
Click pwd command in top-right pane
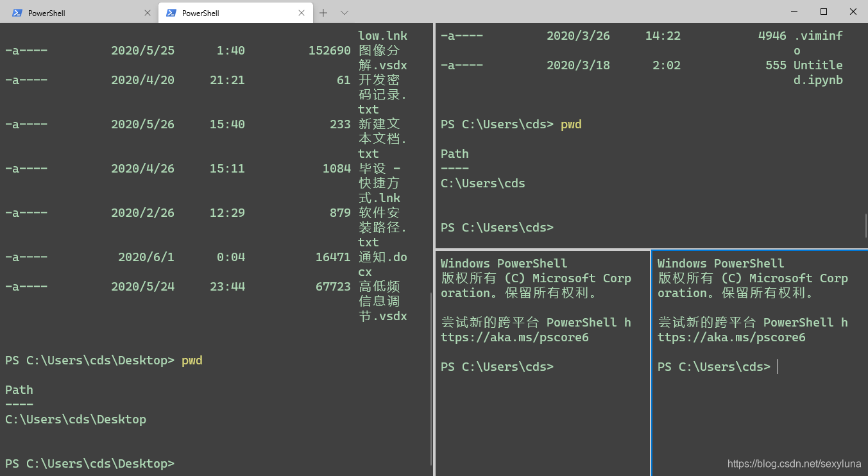pos(571,124)
